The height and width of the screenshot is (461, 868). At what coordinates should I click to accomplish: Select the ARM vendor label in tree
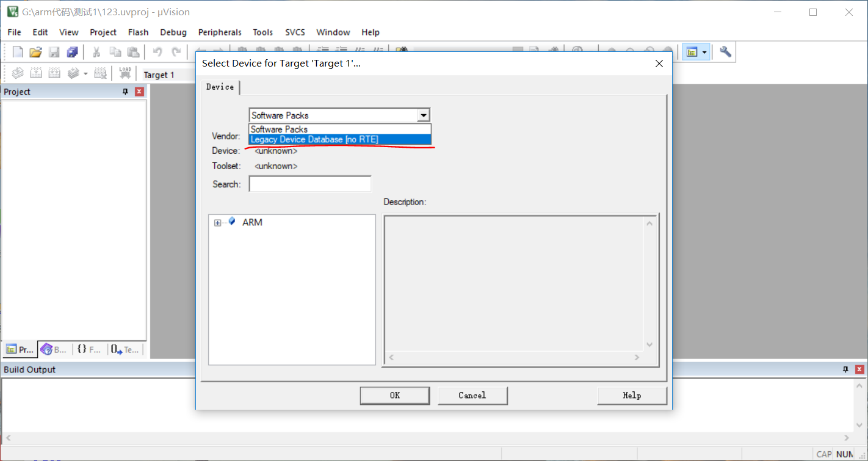[252, 222]
